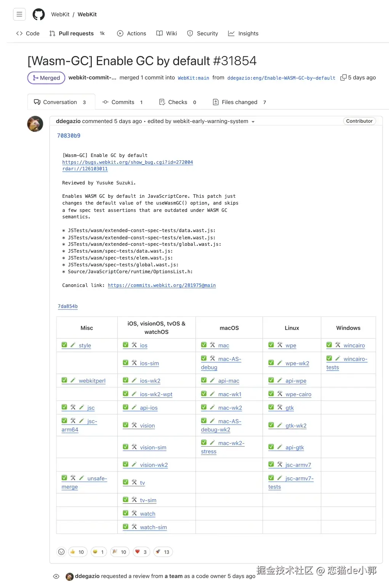
Task: Click ddegazio's profile avatar
Action: (x=35, y=124)
